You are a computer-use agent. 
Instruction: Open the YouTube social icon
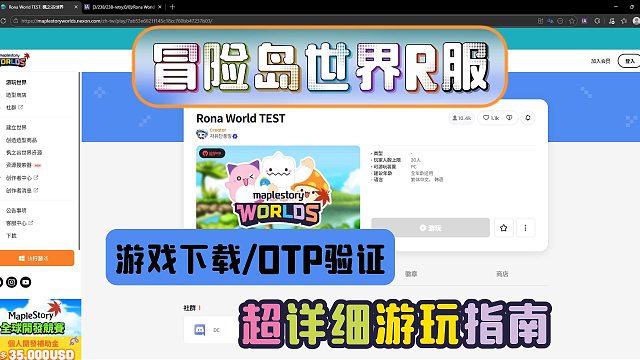point(26,282)
